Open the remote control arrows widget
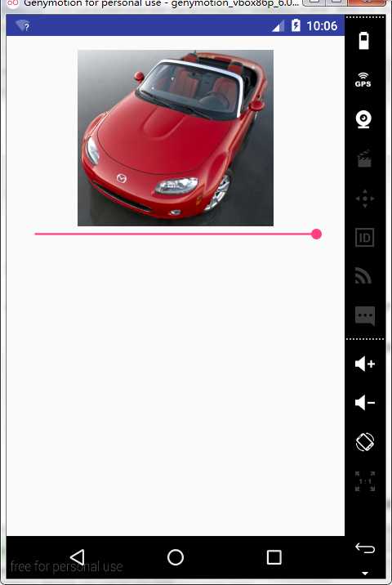This screenshot has width=392, height=585. [x=365, y=199]
